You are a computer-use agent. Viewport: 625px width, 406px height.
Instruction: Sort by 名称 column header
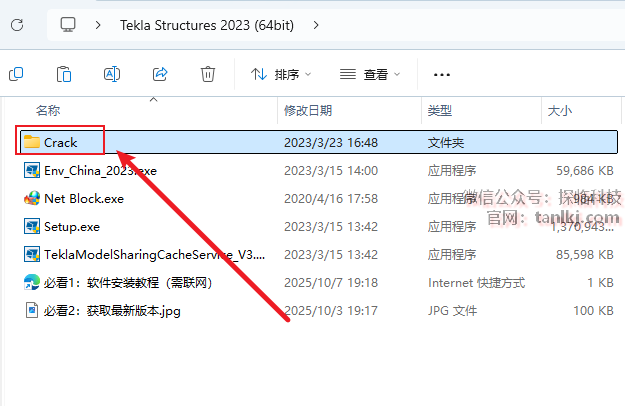(x=48, y=110)
